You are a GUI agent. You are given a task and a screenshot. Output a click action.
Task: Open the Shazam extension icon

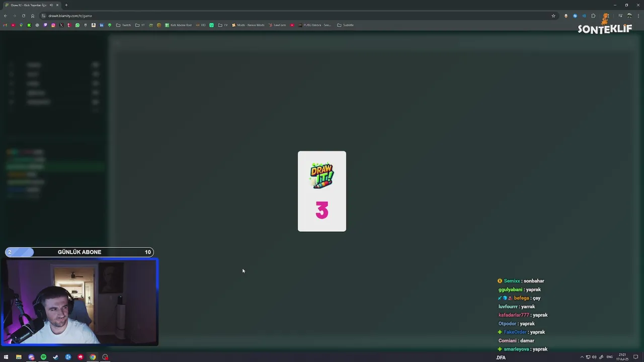[x=575, y=16]
